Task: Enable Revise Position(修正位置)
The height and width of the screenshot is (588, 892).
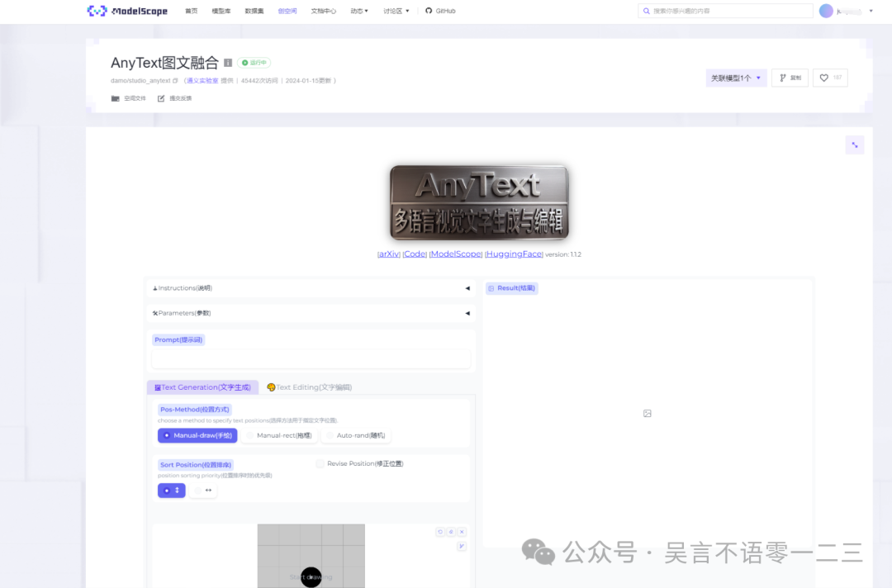Action: coord(320,463)
